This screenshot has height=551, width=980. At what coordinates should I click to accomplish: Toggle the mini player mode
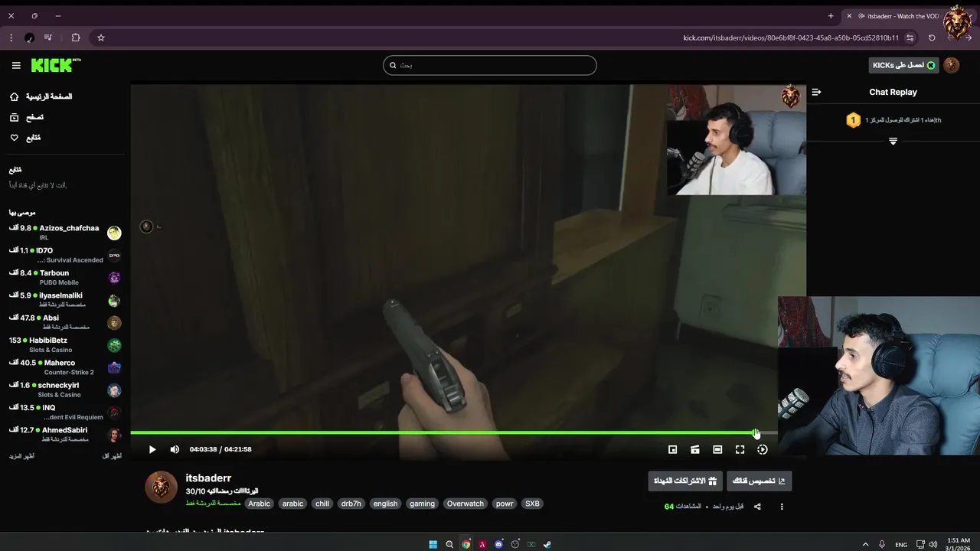point(672,449)
